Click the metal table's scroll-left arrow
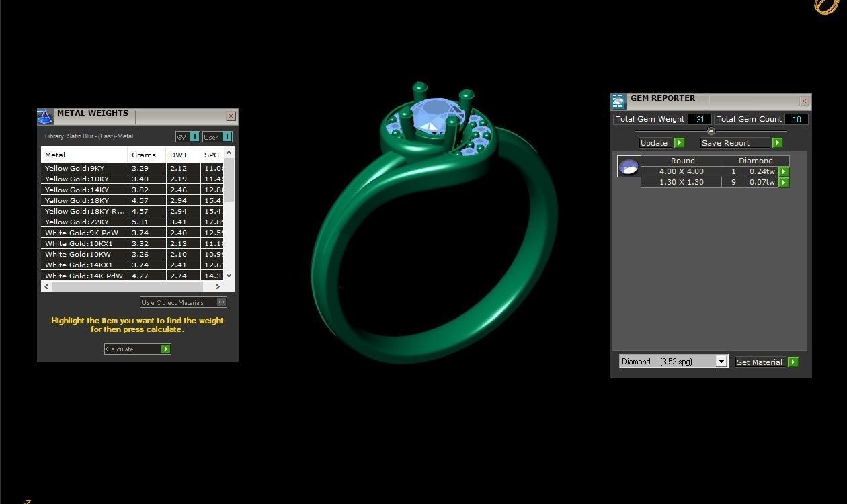 (x=46, y=286)
